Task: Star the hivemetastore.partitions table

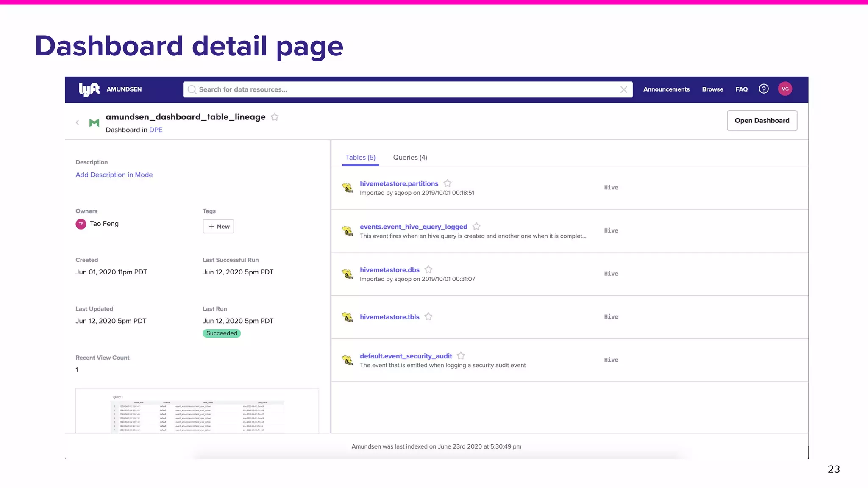Action: 447,183
